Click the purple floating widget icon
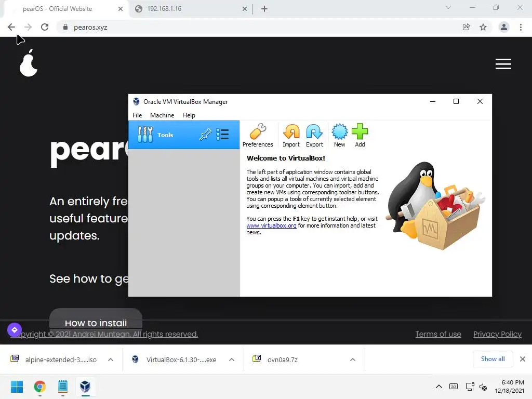This screenshot has height=399, width=532. point(15,329)
